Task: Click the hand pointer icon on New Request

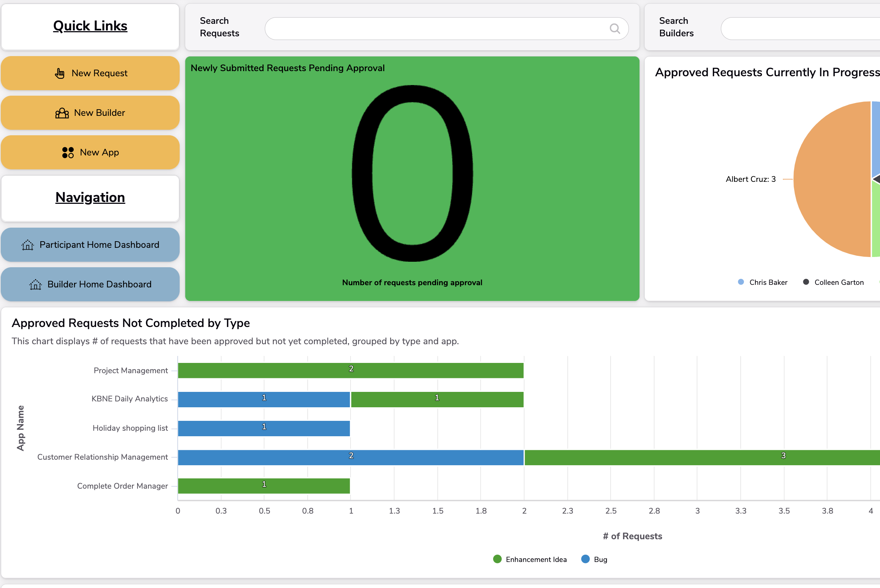Action: 60,73
